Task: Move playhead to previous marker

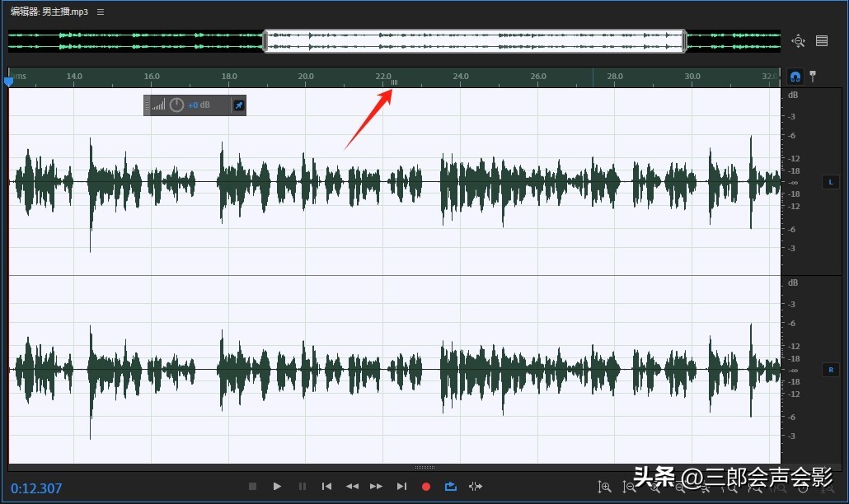Action: click(326, 487)
